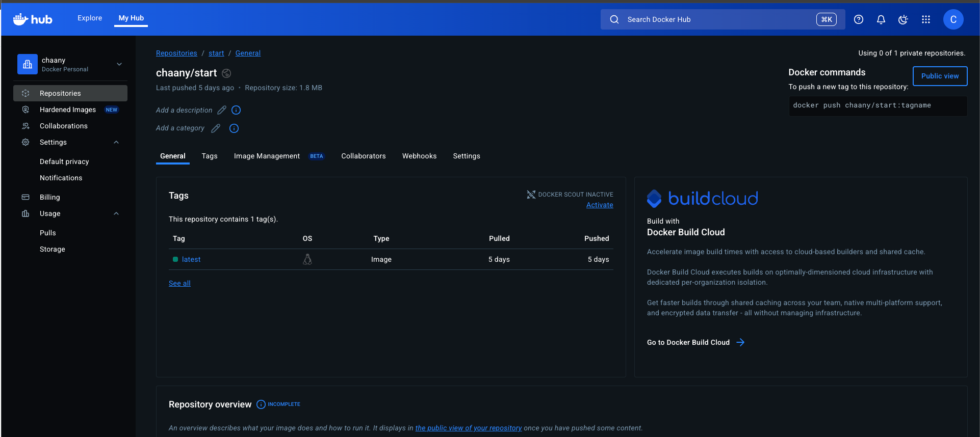Click the Repositories breadcrumb link

click(x=176, y=53)
